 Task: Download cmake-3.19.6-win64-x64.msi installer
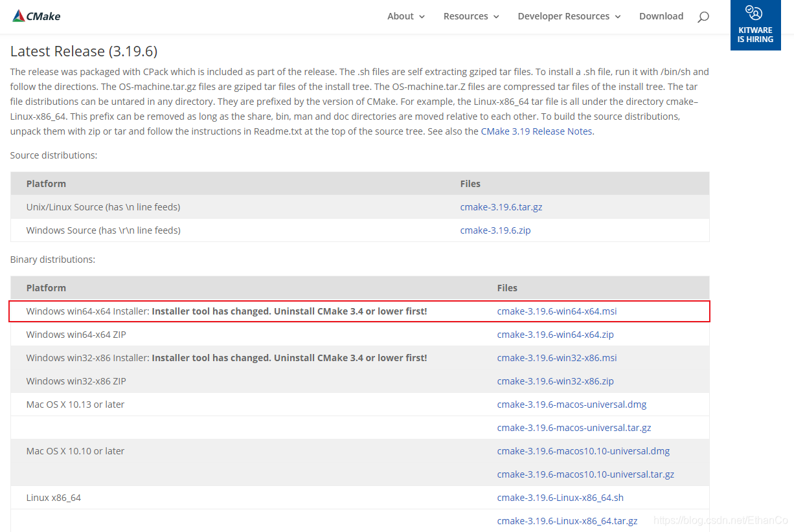point(557,311)
